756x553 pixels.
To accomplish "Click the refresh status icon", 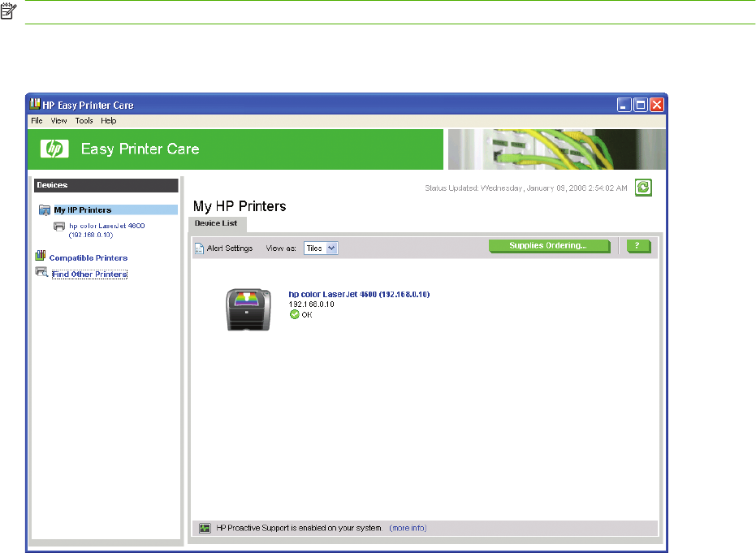I will (643, 187).
